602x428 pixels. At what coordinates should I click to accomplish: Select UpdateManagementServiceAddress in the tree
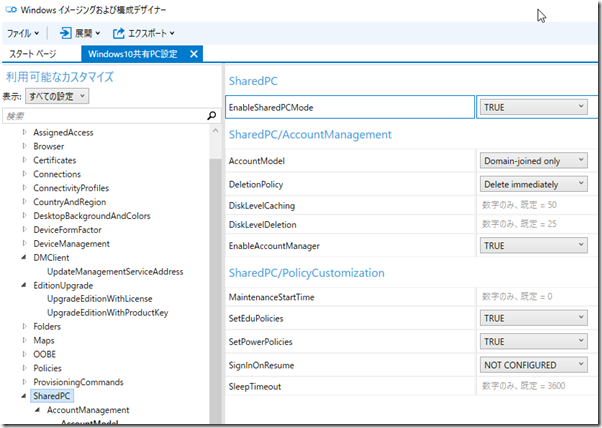click(x=115, y=271)
